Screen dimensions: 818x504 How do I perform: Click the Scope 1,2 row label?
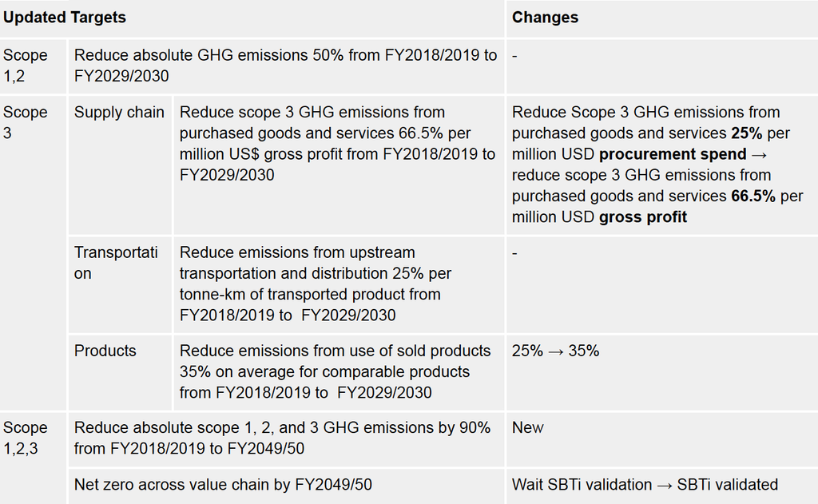coord(34,66)
